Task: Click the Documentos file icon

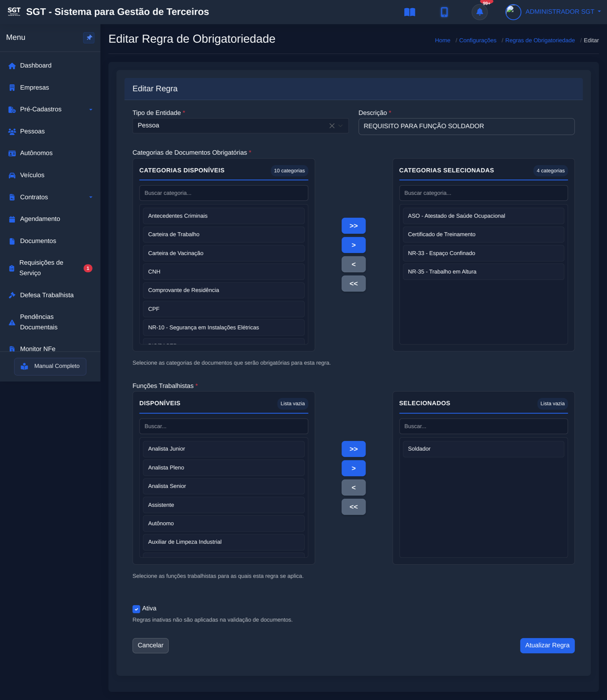Action: click(12, 241)
